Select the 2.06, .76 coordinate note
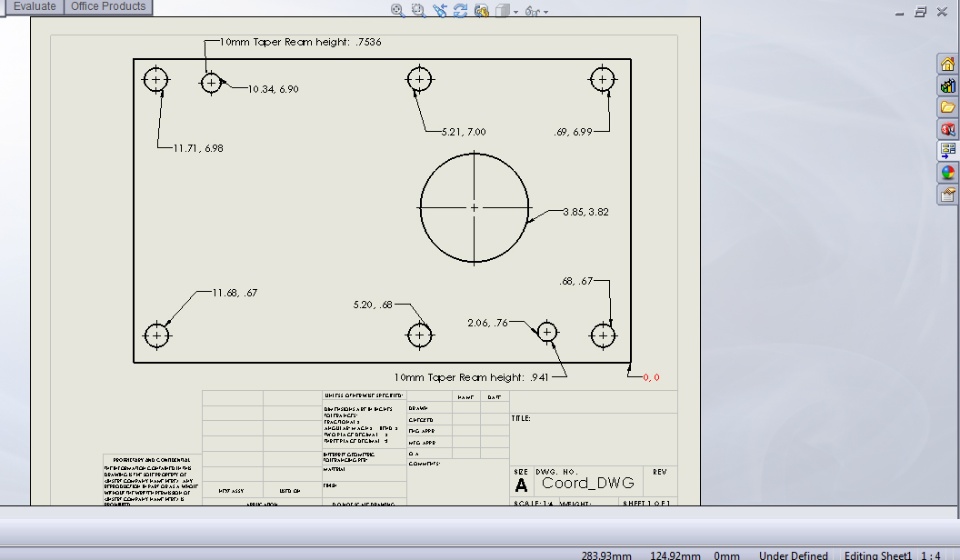The height and width of the screenshot is (560, 960). click(x=487, y=323)
